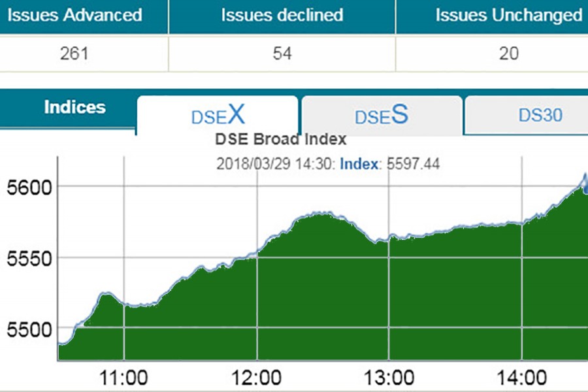Screen dimensions: 588x392
Task: Click the 12:00 time axis label
Action: pos(256,378)
